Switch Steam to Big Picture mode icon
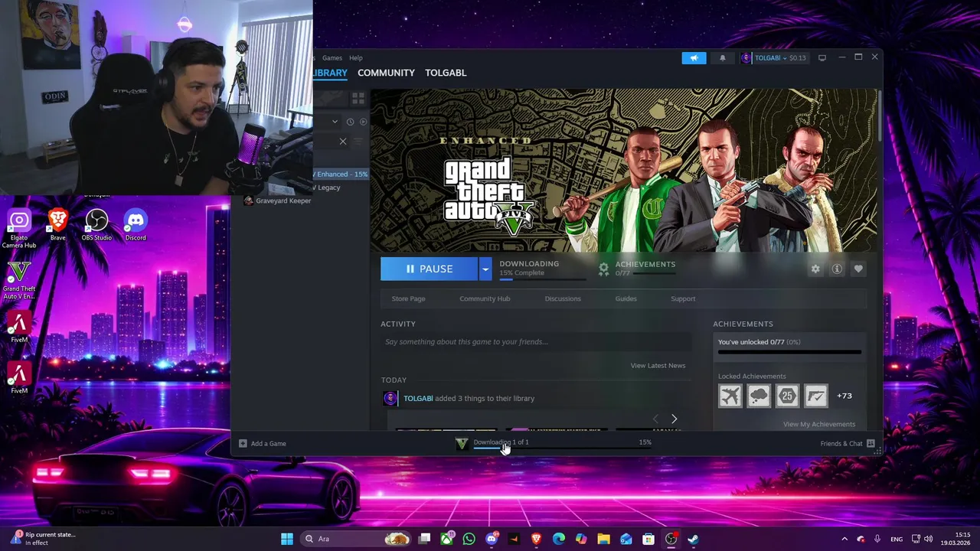This screenshot has width=980, height=551. pyautogui.click(x=822, y=58)
